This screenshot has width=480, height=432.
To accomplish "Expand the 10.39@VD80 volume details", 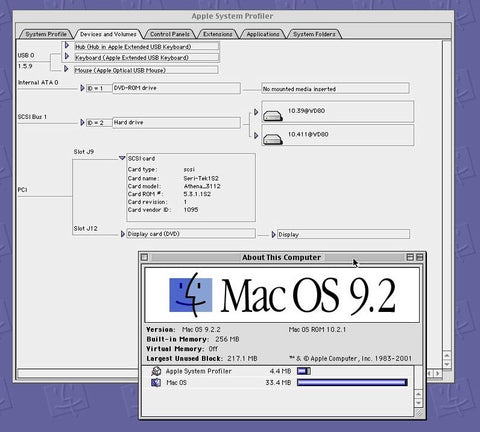I will tap(256, 112).
